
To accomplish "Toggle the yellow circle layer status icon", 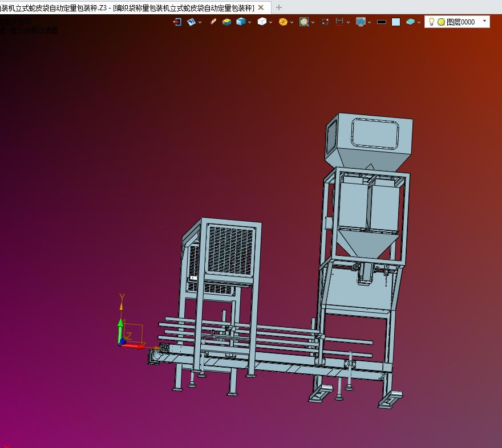I will (441, 22).
